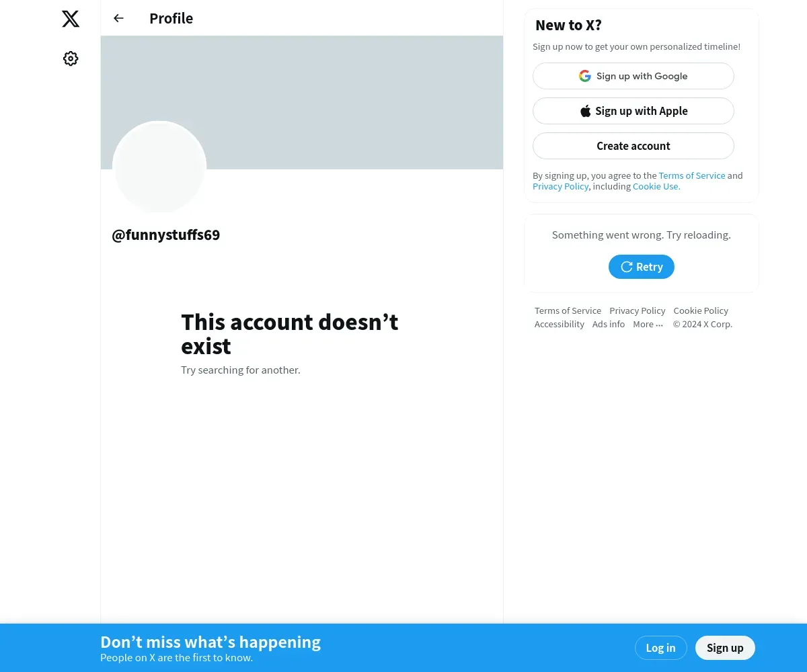Open the Privacy Policy link in signup text
The height and width of the screenshot is (672, 807).
click(x=561, y=186)
